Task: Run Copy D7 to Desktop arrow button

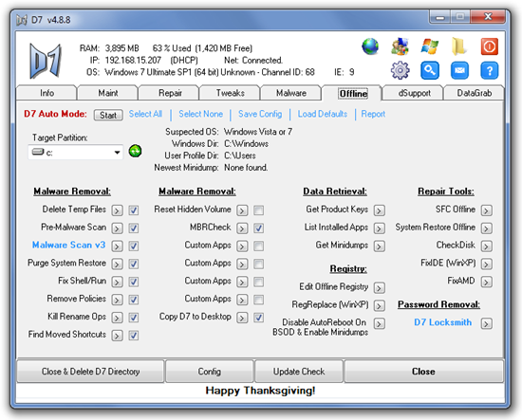Action: (x=242, y=318)
